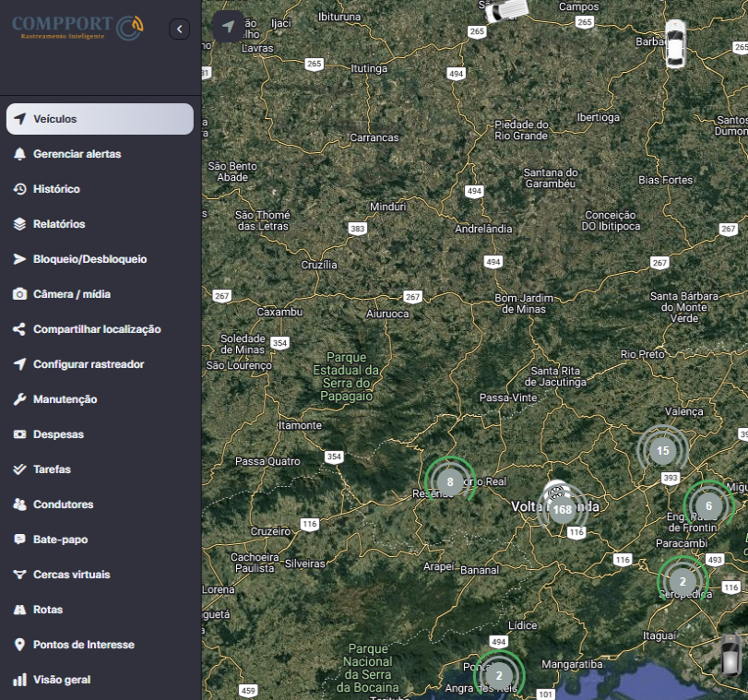Select Cercas virtuais
The width and height of the screenshot is (748, 700).
[71, 575]
